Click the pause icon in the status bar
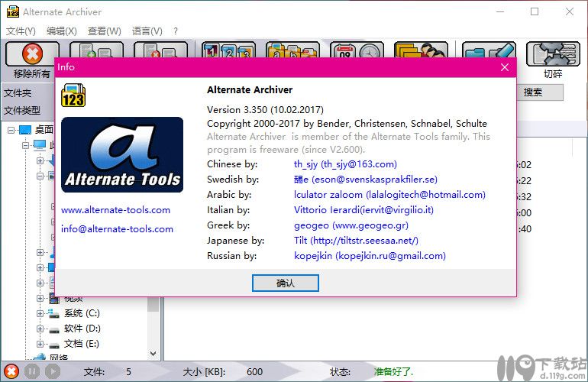This screenshot has height=382, width=588. (32, 371)
